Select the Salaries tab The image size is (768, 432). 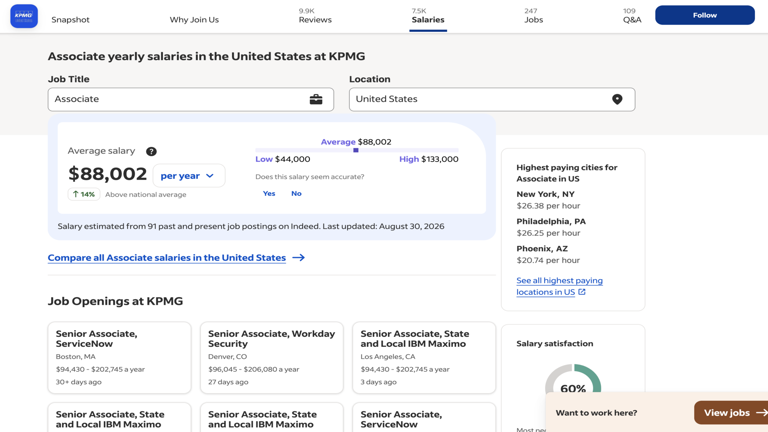coord(428,16)
